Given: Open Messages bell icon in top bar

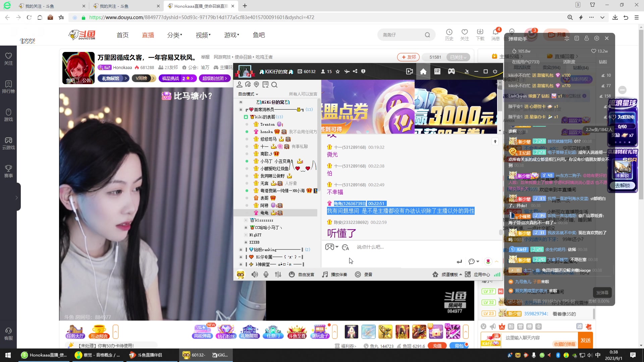Looking at the screenshot, I should click(x=495, y=35).
